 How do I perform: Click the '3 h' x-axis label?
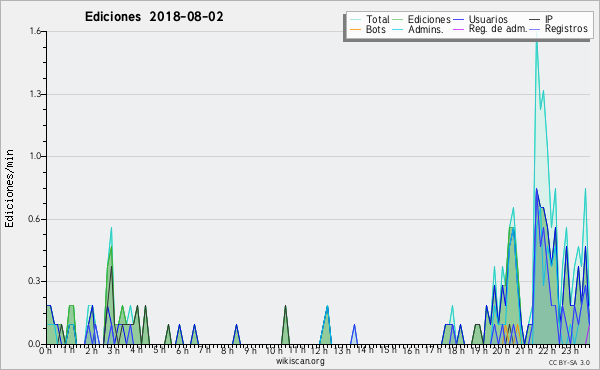pos(114,351)
